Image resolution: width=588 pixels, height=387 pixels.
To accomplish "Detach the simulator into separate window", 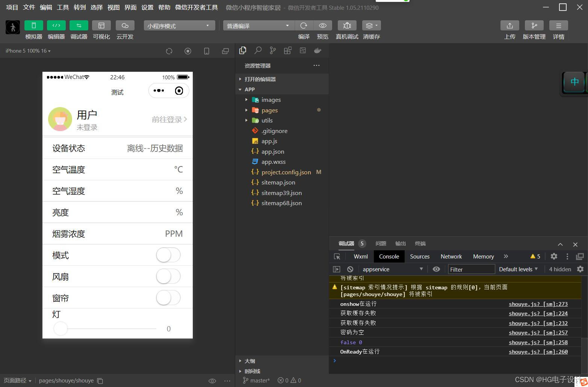I will point(225,51).
